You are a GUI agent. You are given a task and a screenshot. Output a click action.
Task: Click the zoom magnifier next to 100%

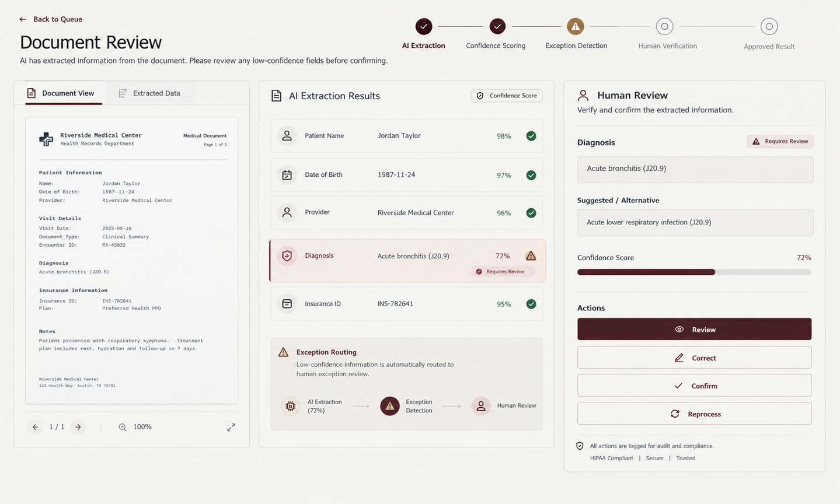point(123,427)
